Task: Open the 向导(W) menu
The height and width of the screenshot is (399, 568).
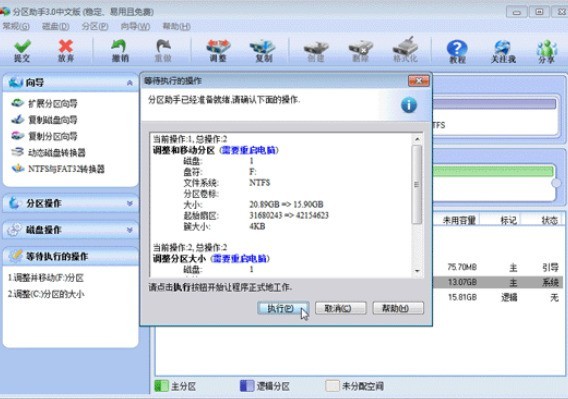Action: click(135, 26)
